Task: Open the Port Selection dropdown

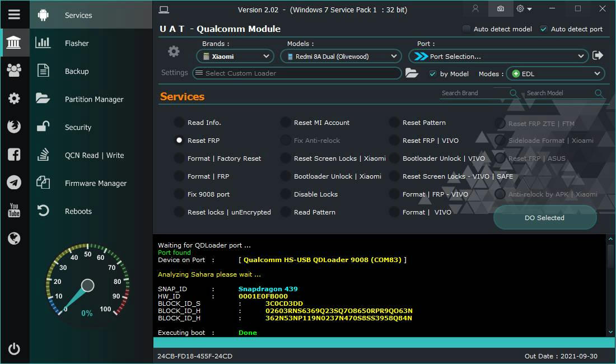Action: 498,56
